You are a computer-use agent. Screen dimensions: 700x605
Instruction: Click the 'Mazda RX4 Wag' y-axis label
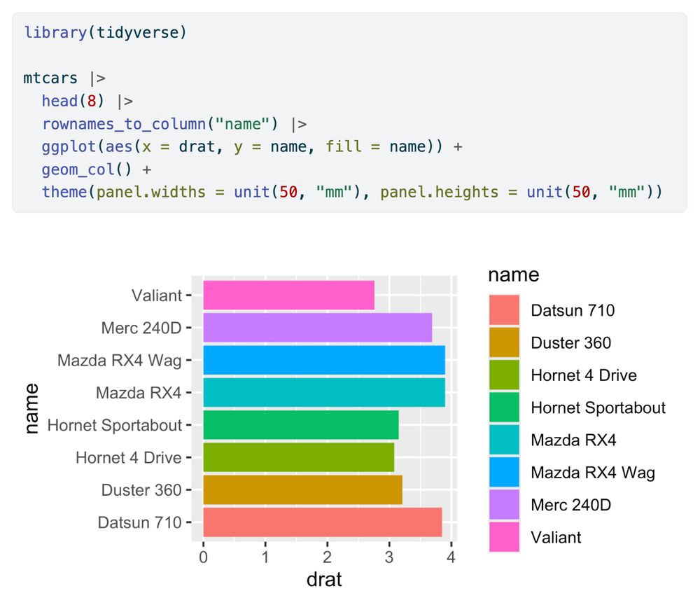click(x=120, y=361)
